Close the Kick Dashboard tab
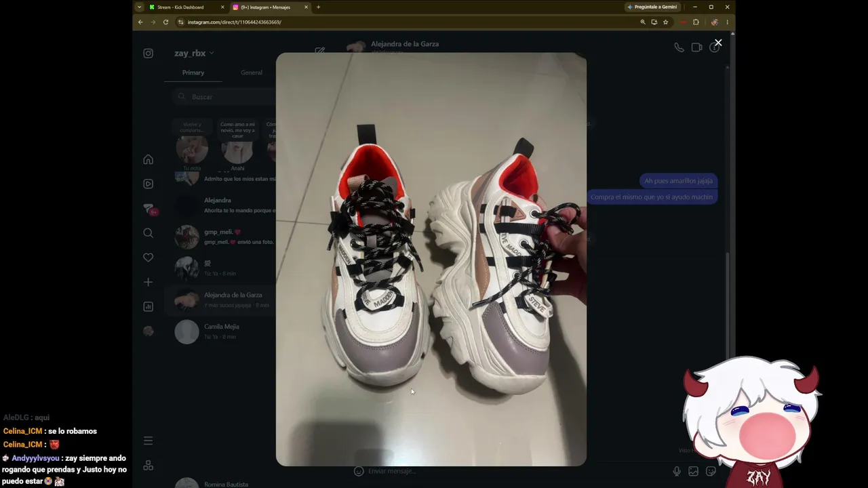 222,7
